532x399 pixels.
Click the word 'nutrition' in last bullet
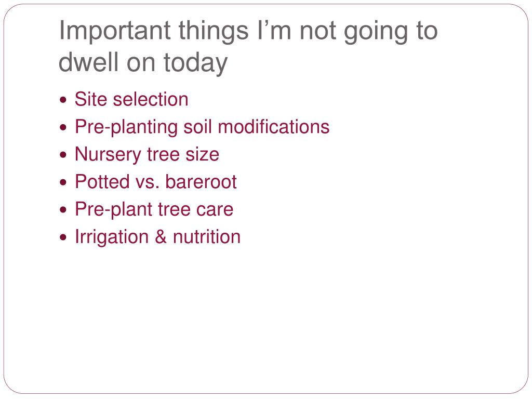[x=207, y=237]
